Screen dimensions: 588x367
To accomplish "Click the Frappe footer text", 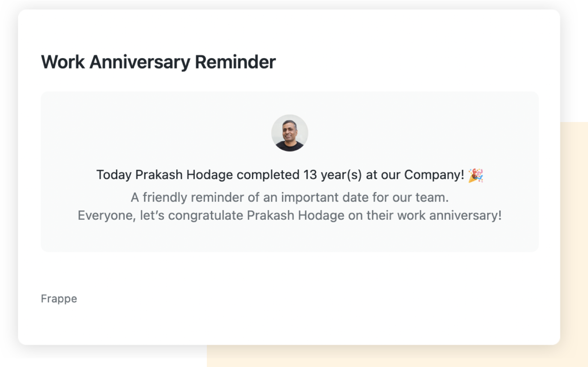I will [59, 299].
